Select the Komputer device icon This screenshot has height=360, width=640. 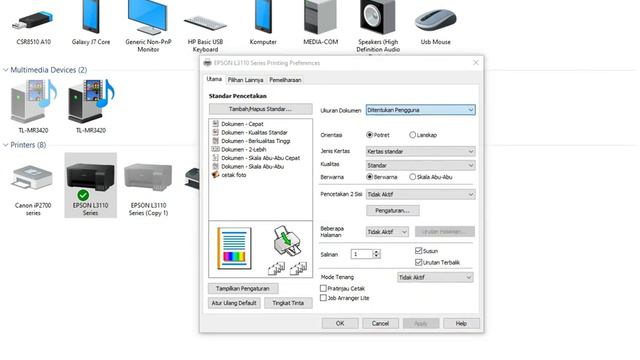point(263,16)
